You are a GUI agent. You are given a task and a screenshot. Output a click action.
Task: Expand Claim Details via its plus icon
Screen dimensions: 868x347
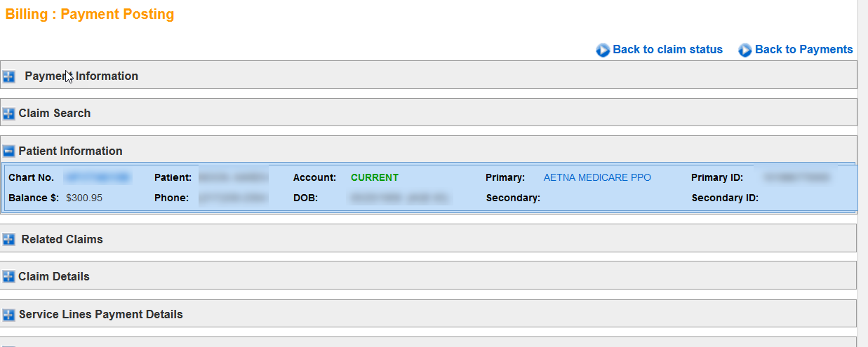click(x=8, y=277)
